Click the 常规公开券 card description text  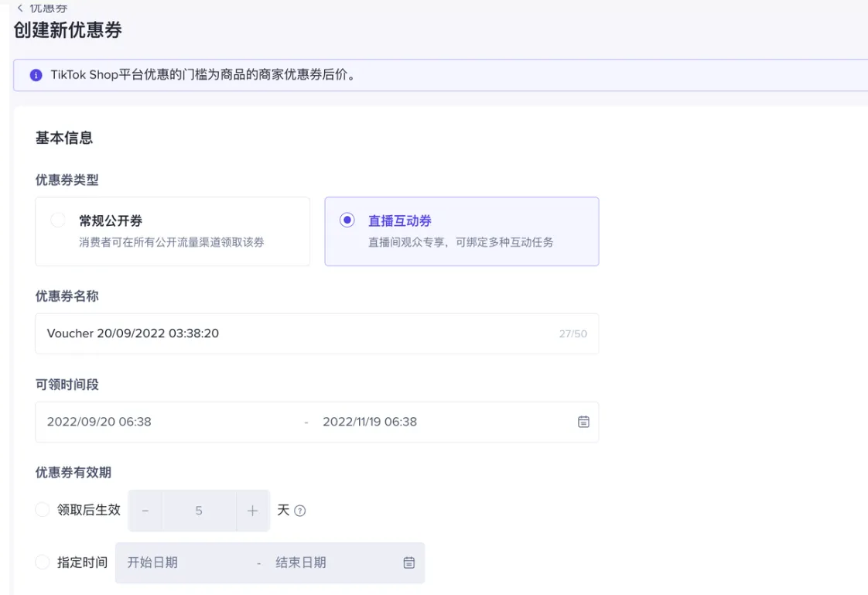click(x=172, y=242)
